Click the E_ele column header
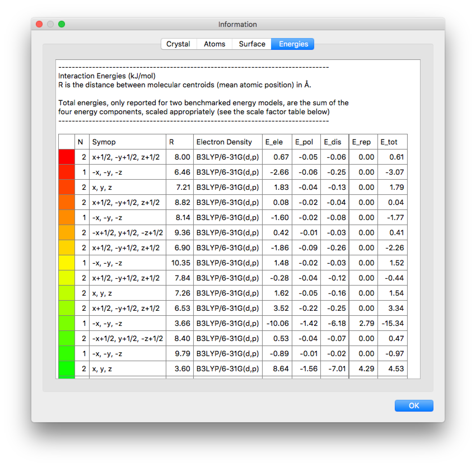This screenshot has width=476, height=467. 277,142
